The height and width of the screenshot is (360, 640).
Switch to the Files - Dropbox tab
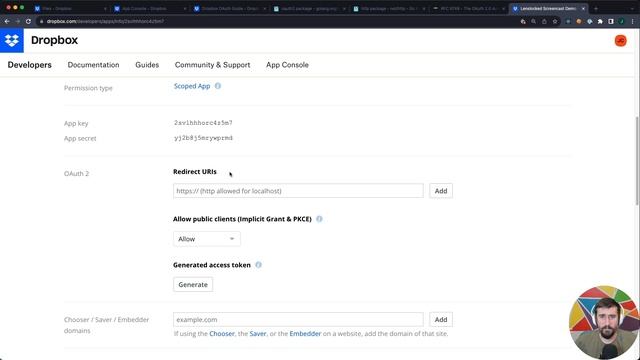[x=69, y=8]
